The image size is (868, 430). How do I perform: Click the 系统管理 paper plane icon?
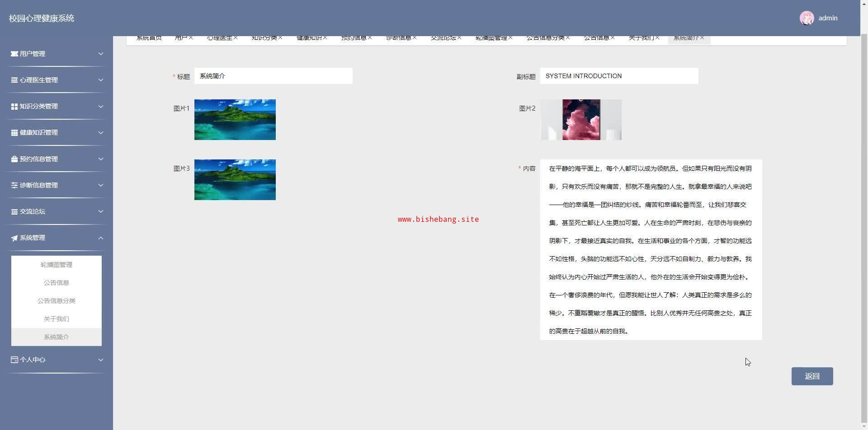tap(14, 238)
